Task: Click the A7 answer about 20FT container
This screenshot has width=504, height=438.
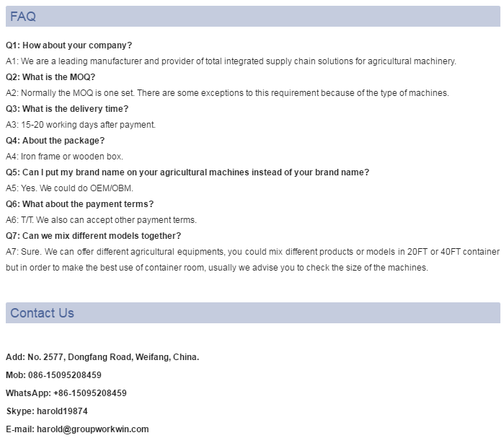Action: tap(252, 252)
